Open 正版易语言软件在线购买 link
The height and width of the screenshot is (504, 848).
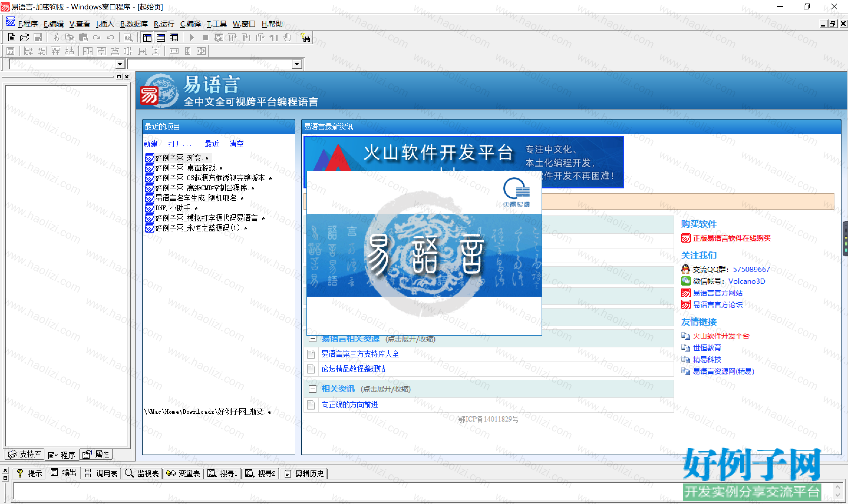coord(731,238)
